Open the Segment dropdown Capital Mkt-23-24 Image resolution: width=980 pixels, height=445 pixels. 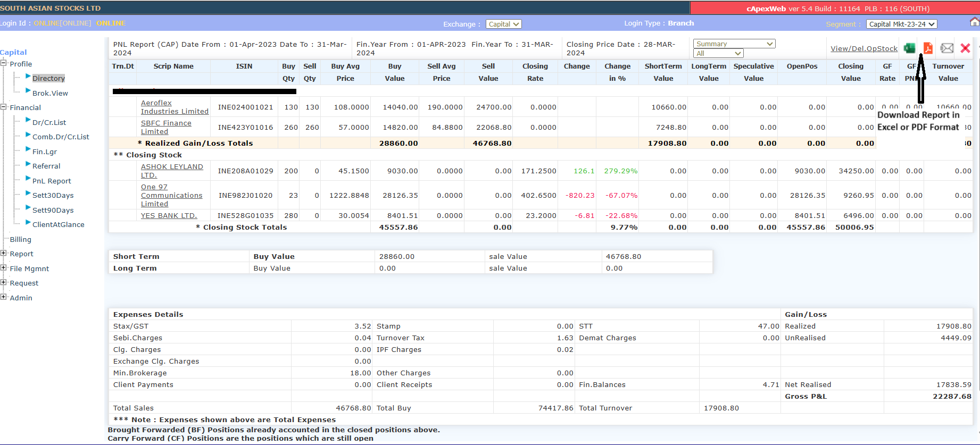click(901, 24)
